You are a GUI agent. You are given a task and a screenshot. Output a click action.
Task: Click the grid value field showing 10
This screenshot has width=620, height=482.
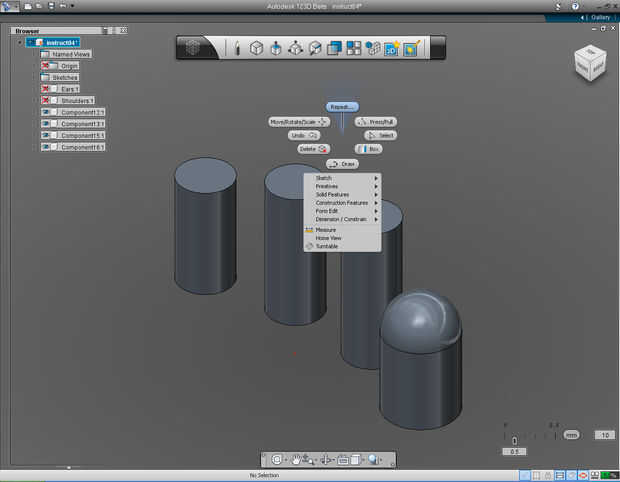click(x=604, y=435)
